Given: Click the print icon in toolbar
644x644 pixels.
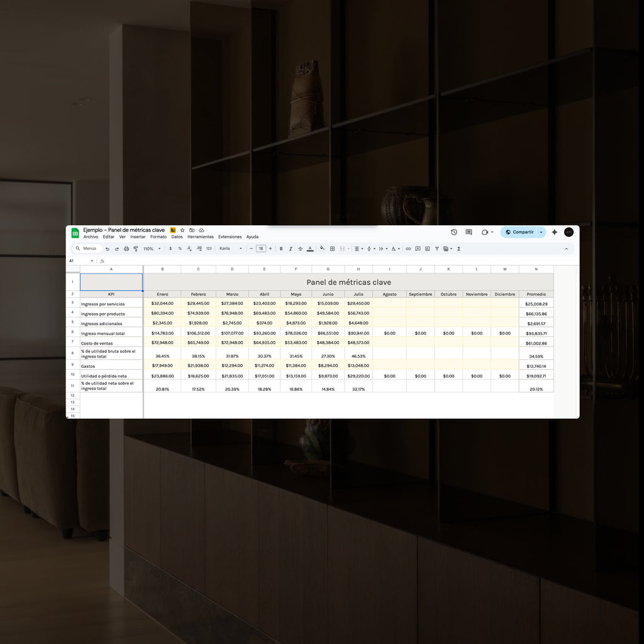Looking at the screenshot, I should 126,248.
